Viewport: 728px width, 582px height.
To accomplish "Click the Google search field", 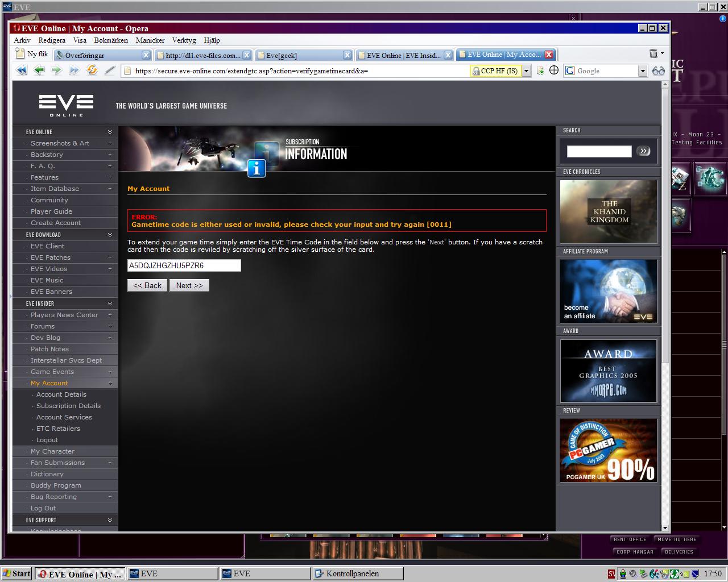I will click(606, 70).
